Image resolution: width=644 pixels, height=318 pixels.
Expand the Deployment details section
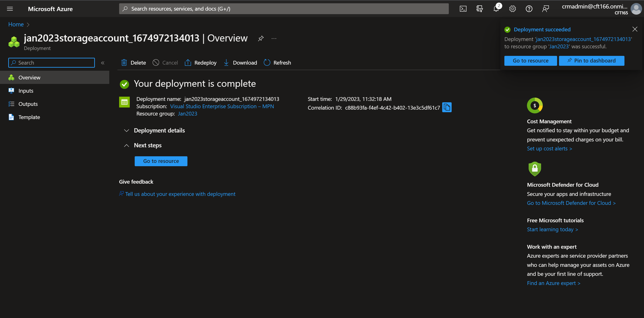126,130
